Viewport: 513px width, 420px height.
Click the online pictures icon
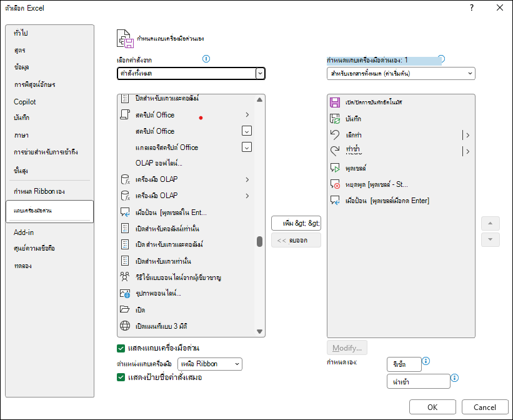pos(125,293)
